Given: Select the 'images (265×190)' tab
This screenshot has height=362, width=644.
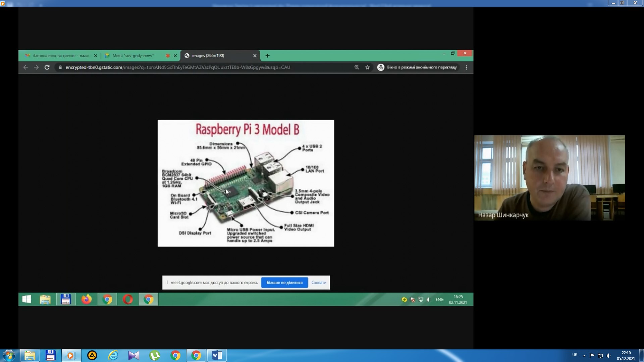Looking at the screenshot, I should point(217,56).
